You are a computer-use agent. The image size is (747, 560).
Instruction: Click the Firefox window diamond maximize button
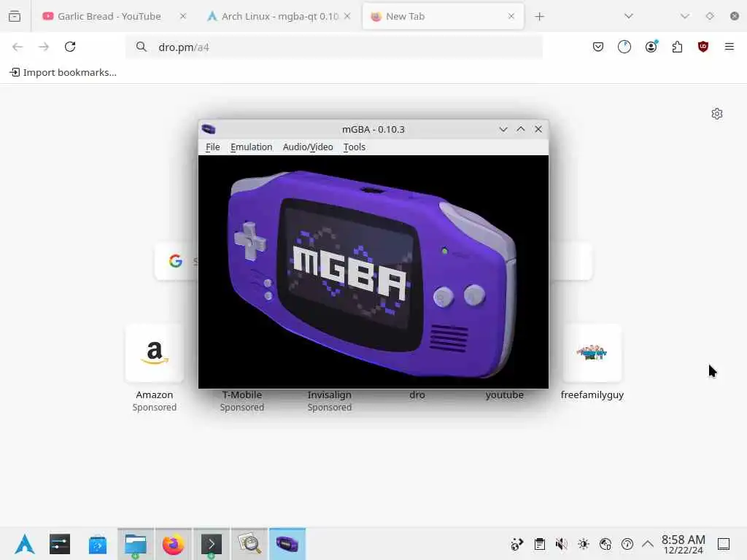click(710, 16)
